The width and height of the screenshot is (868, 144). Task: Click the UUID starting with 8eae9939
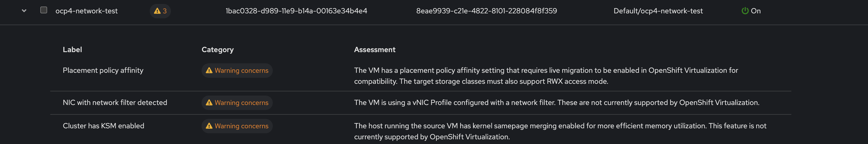[486, 11]
